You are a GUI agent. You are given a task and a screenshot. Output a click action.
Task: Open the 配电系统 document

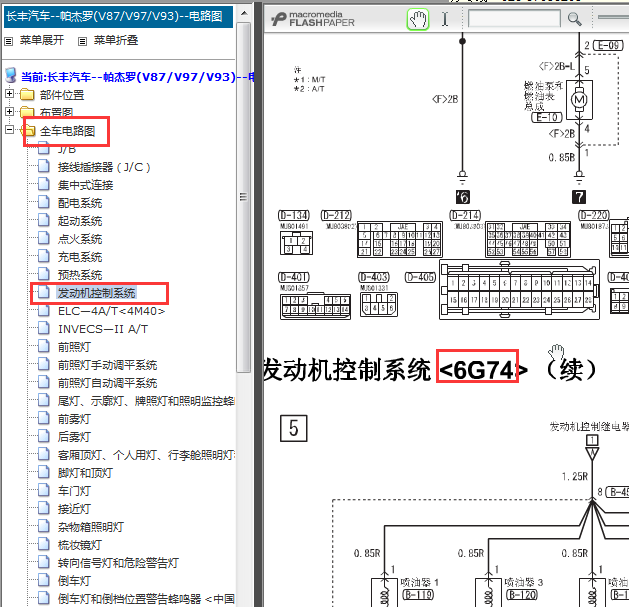point(80,203)
